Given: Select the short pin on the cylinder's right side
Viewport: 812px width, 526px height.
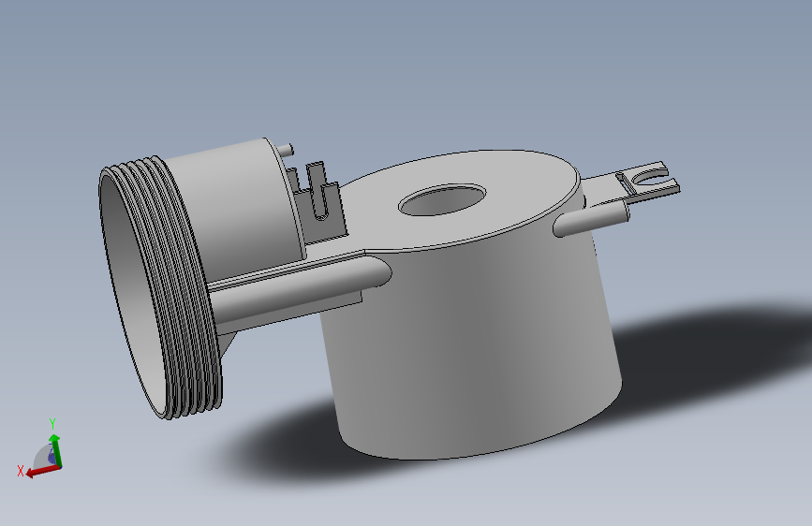Looking at the screenshot, I should 590,218.
